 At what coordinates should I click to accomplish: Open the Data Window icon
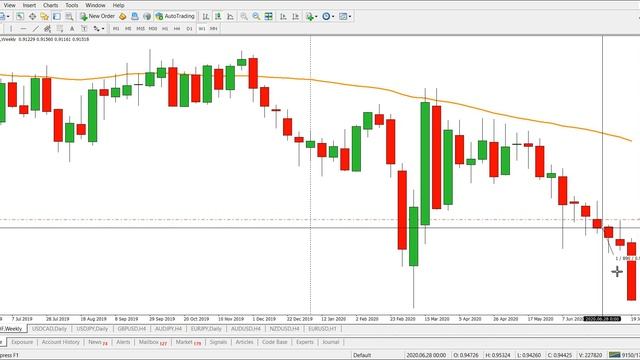[32, 16]
